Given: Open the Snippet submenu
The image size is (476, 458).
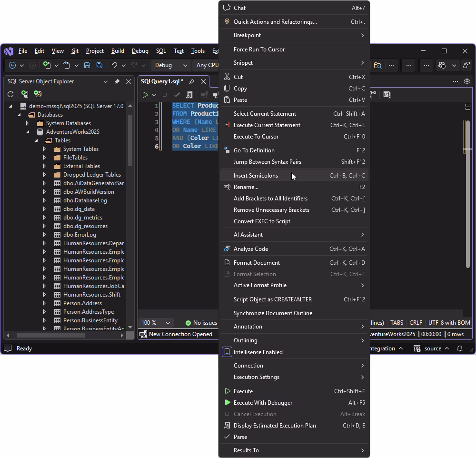Looking at the screenshot, I should tap(294, 63).
